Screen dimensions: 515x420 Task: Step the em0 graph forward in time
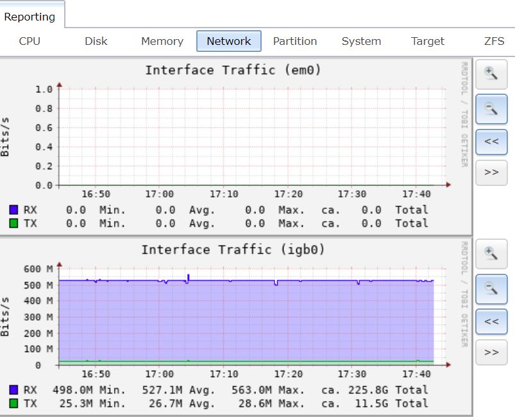(x=491, y=172)
